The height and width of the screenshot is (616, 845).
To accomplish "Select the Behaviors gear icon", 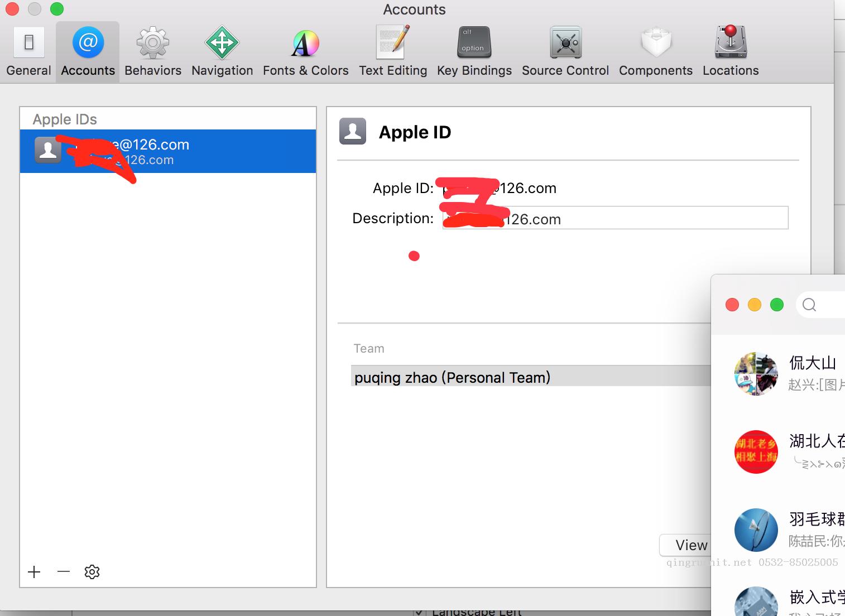I will (153, 43).
